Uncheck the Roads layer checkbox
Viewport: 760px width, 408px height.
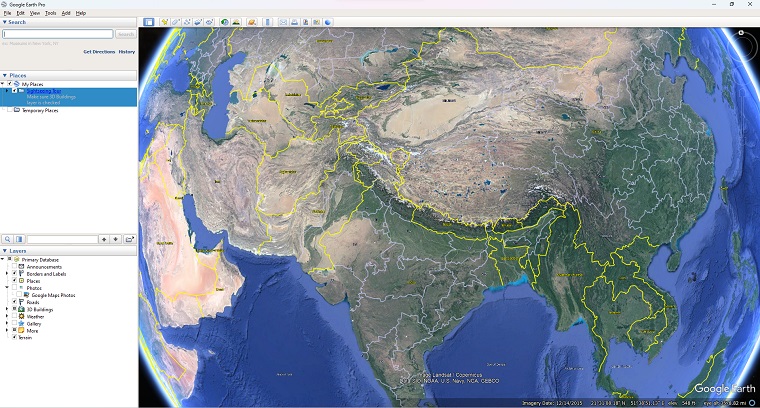(15, 302)
